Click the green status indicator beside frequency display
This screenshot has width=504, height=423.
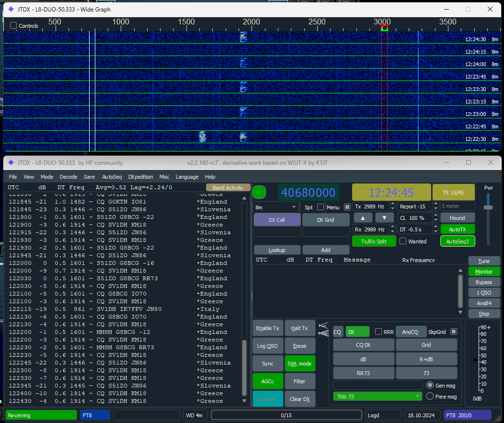pyautogui.click(x=259, y=192)
